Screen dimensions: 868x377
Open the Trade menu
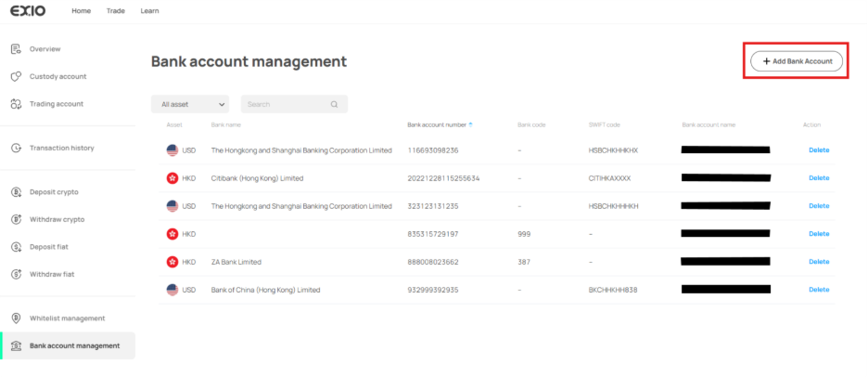116,11
